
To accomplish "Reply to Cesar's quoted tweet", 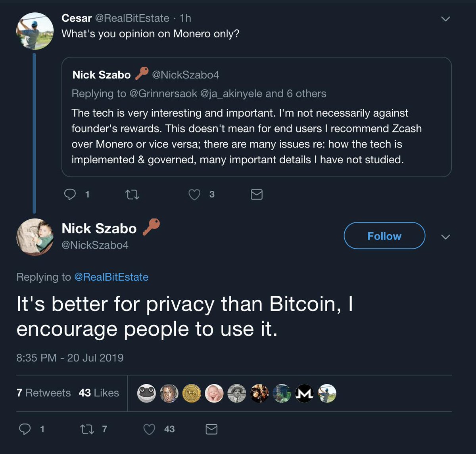I will pyautogui.click(x=70, y=194).
